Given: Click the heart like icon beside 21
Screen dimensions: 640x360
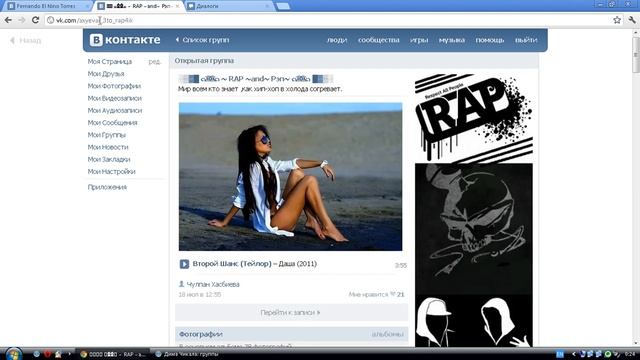Looking at the screenshot, I should click(x=393, y=294).
